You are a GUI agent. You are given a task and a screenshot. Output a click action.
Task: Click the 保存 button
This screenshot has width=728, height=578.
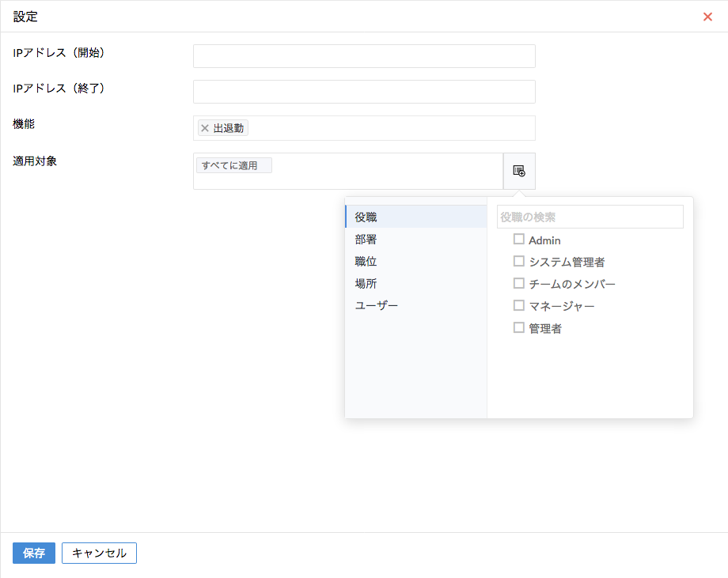pyautogui.click(x=34, y=553)
